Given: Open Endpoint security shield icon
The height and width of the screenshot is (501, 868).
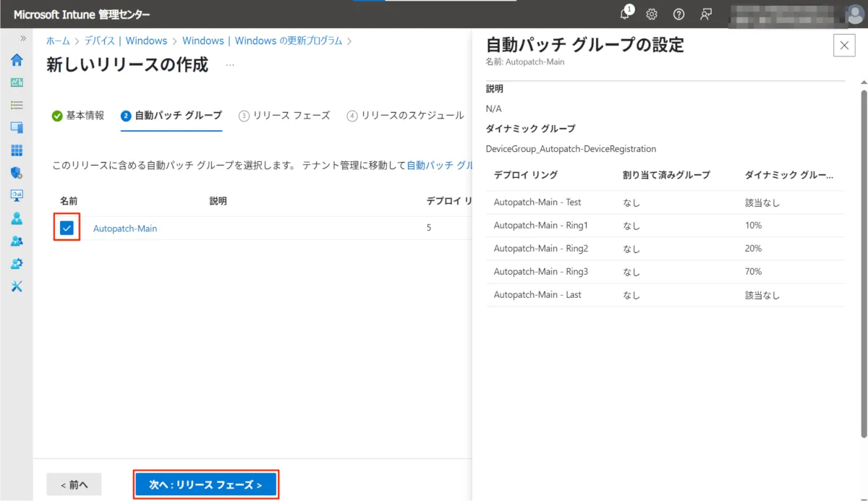Looking at the screenshot, I should [x=17, y=173].
